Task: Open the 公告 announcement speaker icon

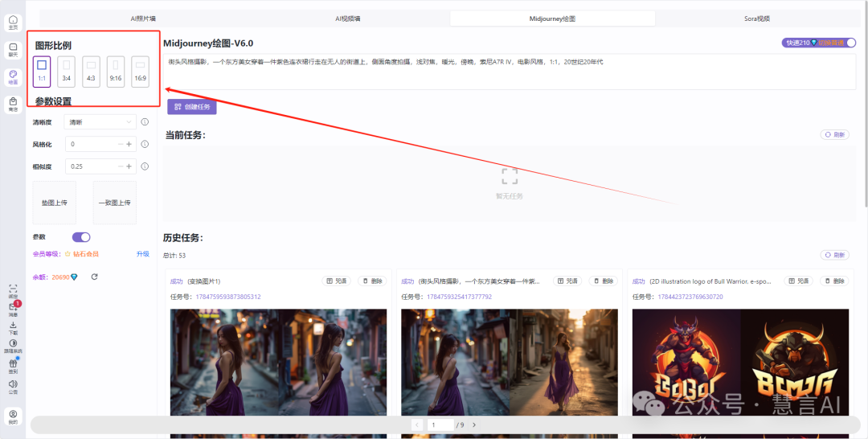Action: coord(13,386)
